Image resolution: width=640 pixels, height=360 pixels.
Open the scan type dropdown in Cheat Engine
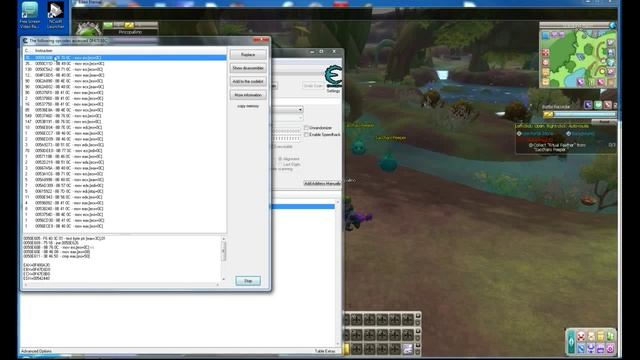[x=288, y=109]
